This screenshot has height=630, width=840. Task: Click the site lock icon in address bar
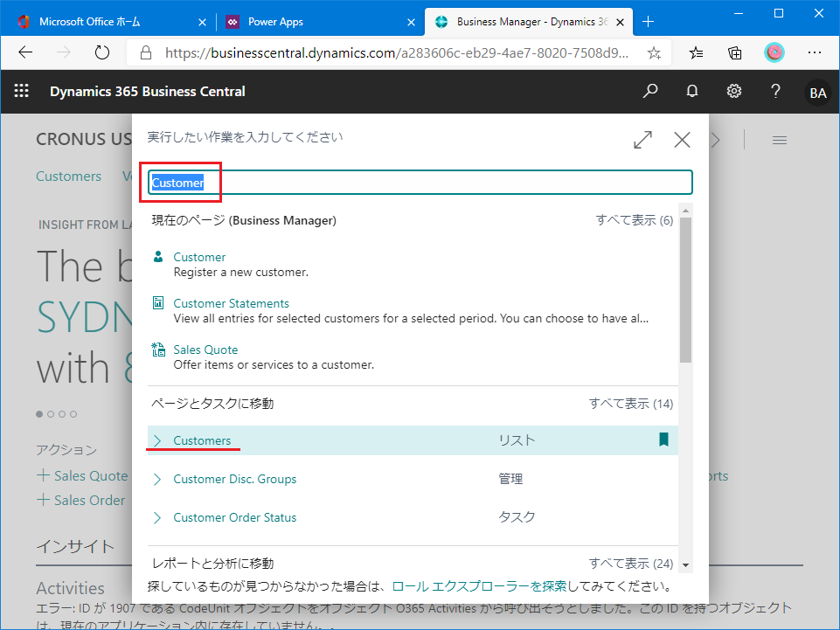coord(146,52)
